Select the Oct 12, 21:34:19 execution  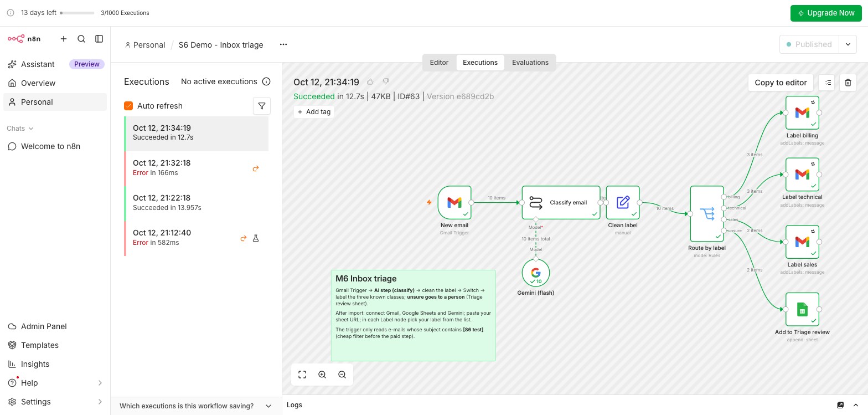point(197,134)
